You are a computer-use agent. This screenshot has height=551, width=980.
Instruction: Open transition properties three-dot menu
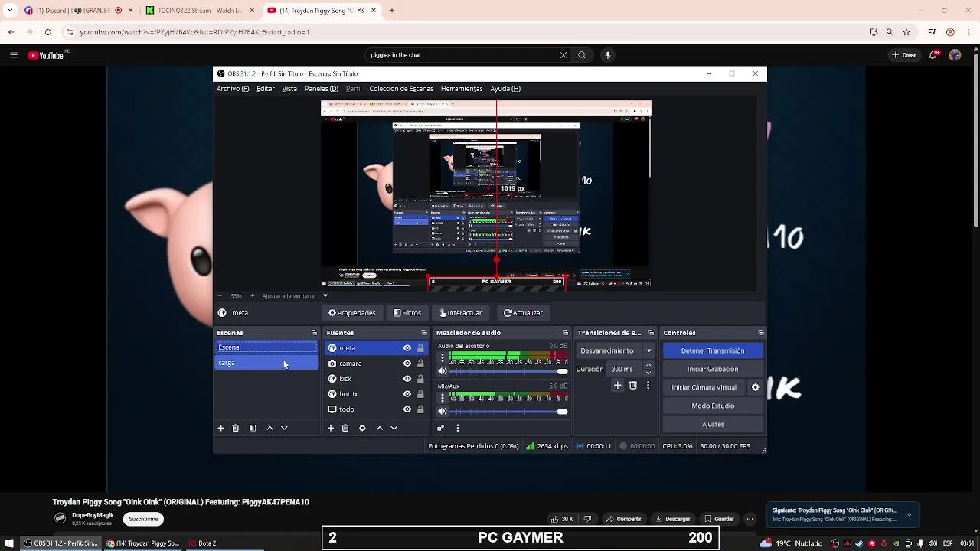coord(648,386)
